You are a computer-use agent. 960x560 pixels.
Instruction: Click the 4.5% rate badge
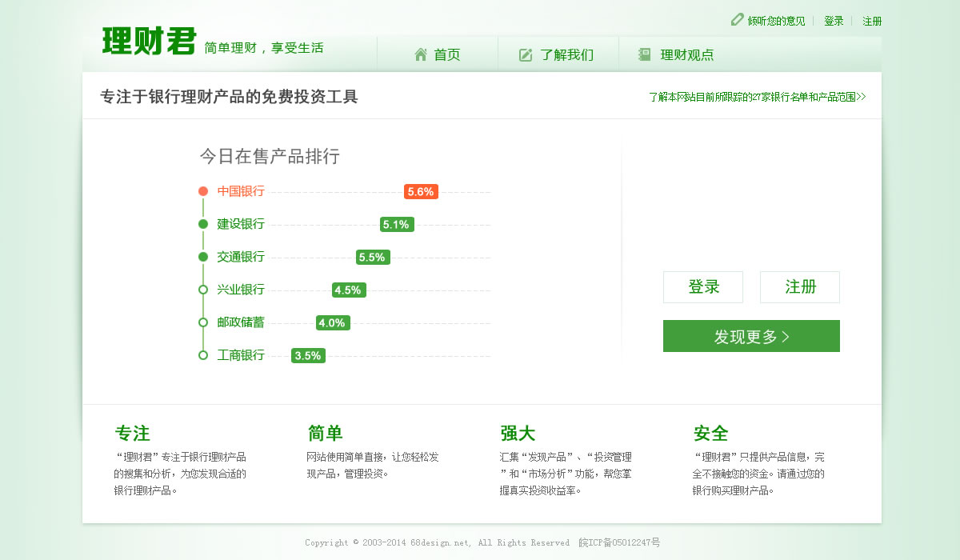[x=349, y=290]
